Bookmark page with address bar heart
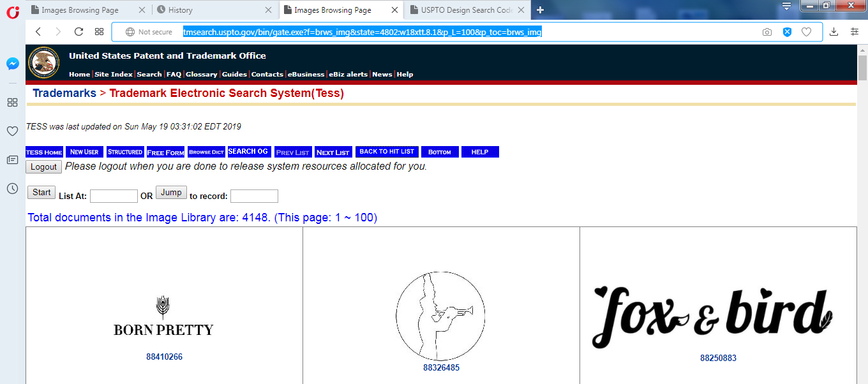This screenshot has height=384, width=868. point(806,32)
